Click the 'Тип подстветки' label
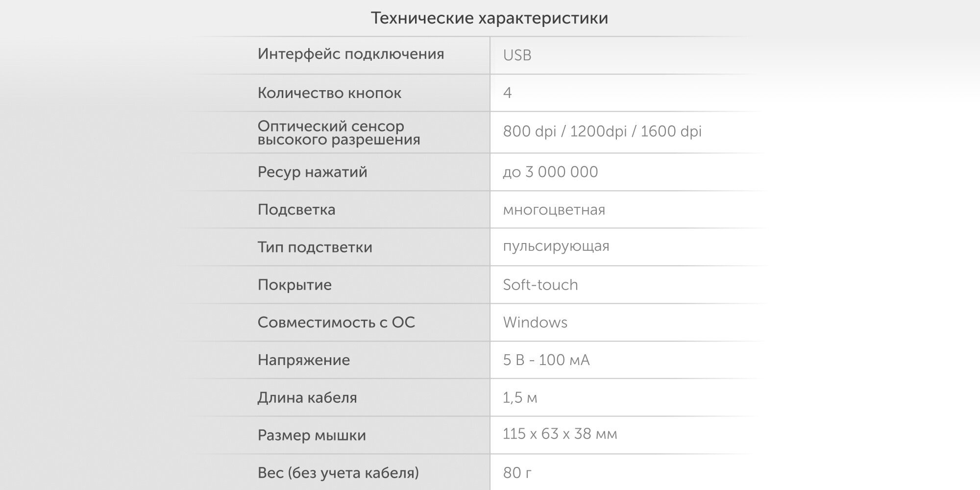 (x=315, y=247)
